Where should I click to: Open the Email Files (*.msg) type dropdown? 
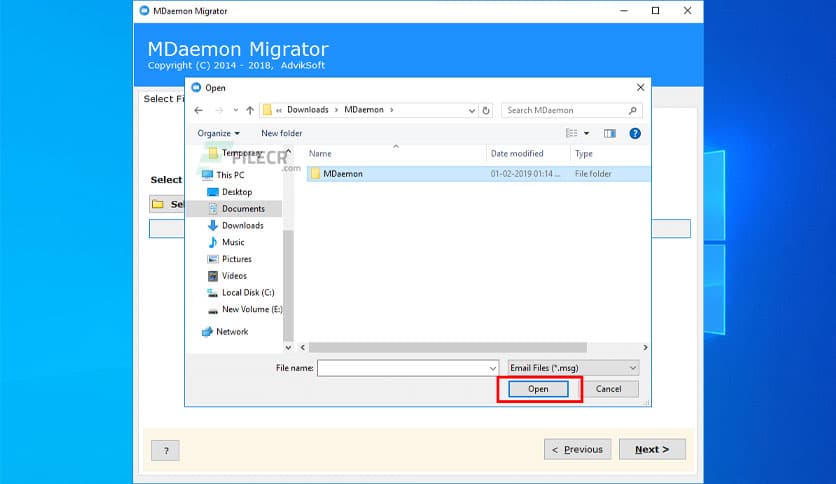pos(573,368)
